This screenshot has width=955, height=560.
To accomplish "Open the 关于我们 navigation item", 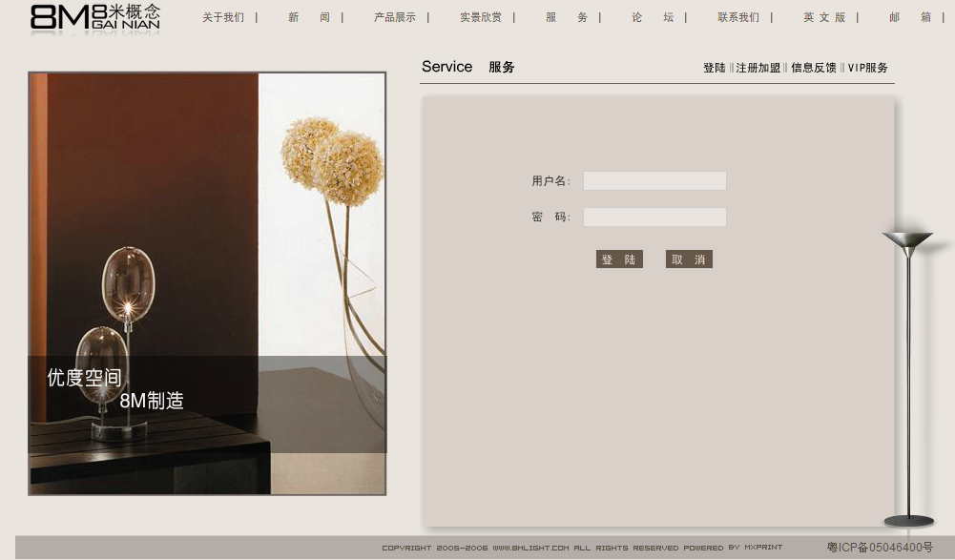I will (x=223, y=17).
